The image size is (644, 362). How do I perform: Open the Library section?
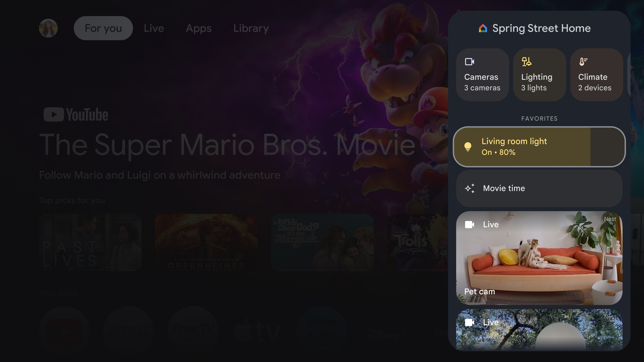point(251,27)
